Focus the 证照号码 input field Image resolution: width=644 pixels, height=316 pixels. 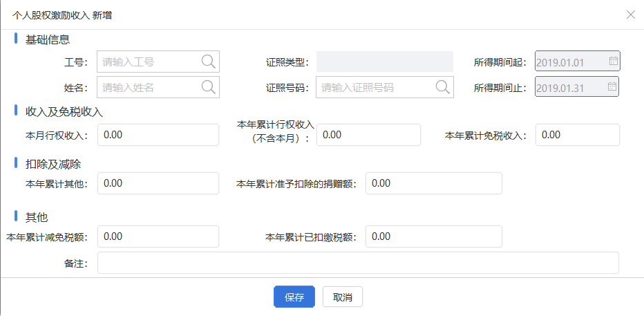385,86
